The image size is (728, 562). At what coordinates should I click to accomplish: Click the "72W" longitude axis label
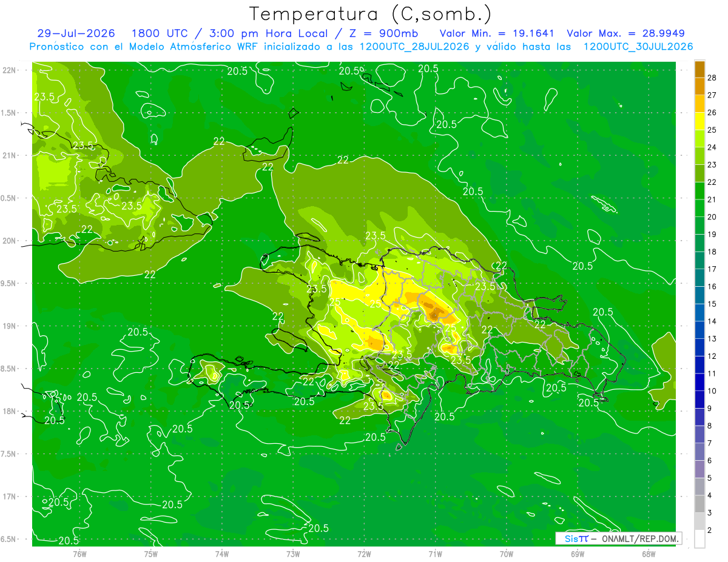coord(364,554)
